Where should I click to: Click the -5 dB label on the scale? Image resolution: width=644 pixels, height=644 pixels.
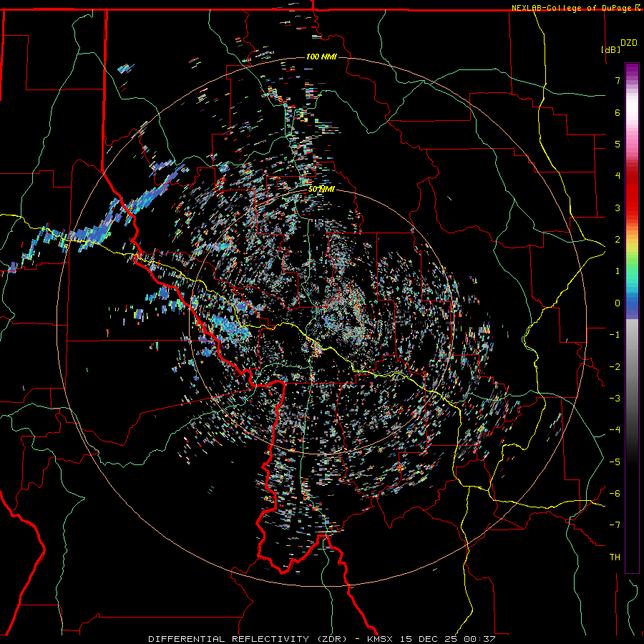pos(615,462)
